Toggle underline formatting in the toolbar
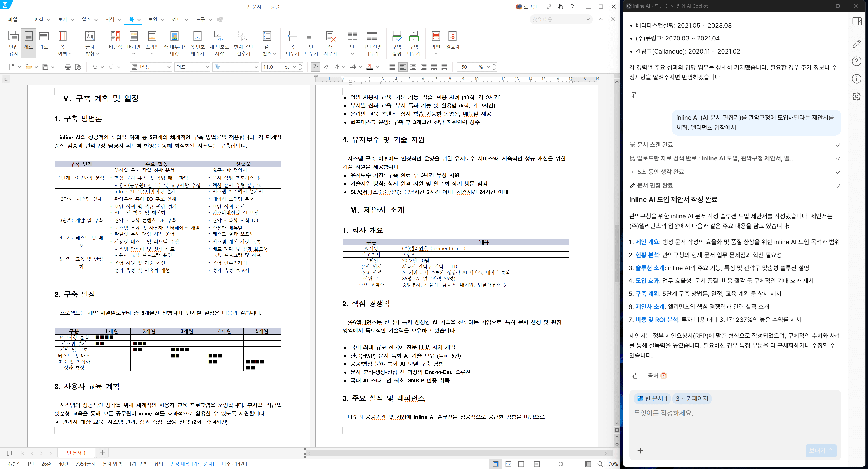Viewport: 868px width, 469px height. click(337, 67)
